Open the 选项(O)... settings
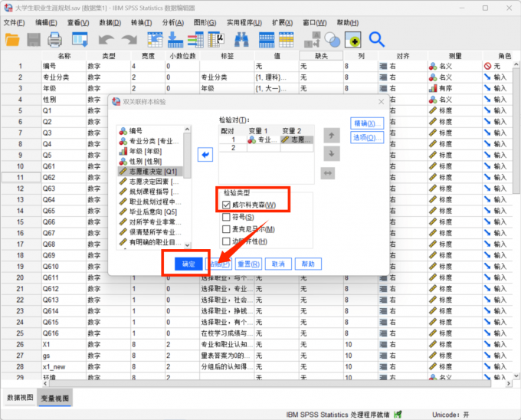Viewport: 521px width, 420px height. (x=367, y=137)
